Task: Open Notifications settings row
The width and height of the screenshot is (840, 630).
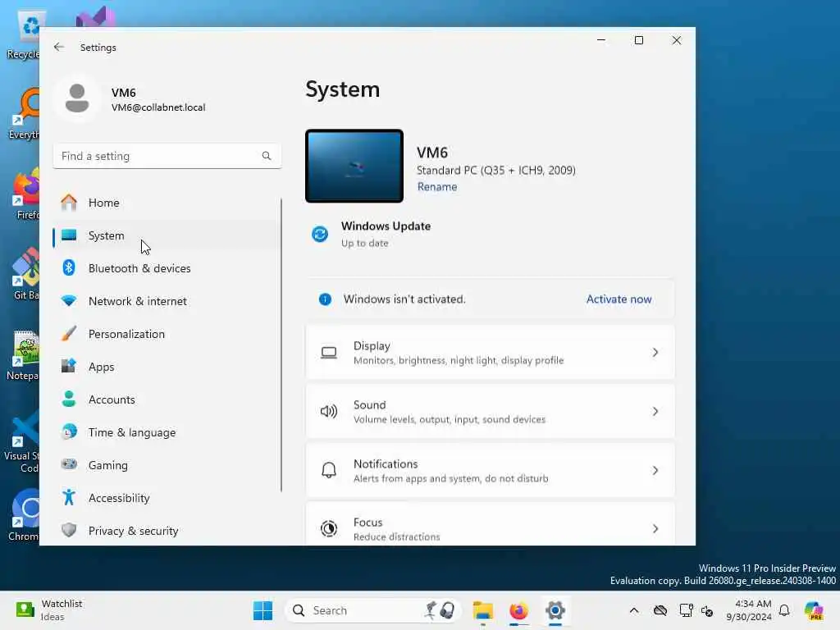Action: click(x=490, y=470)
